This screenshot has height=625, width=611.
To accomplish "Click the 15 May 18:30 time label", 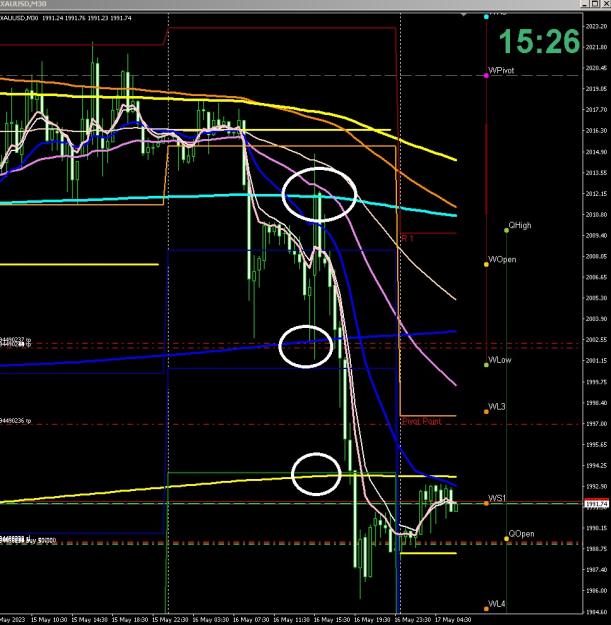I will coord(130,620).
